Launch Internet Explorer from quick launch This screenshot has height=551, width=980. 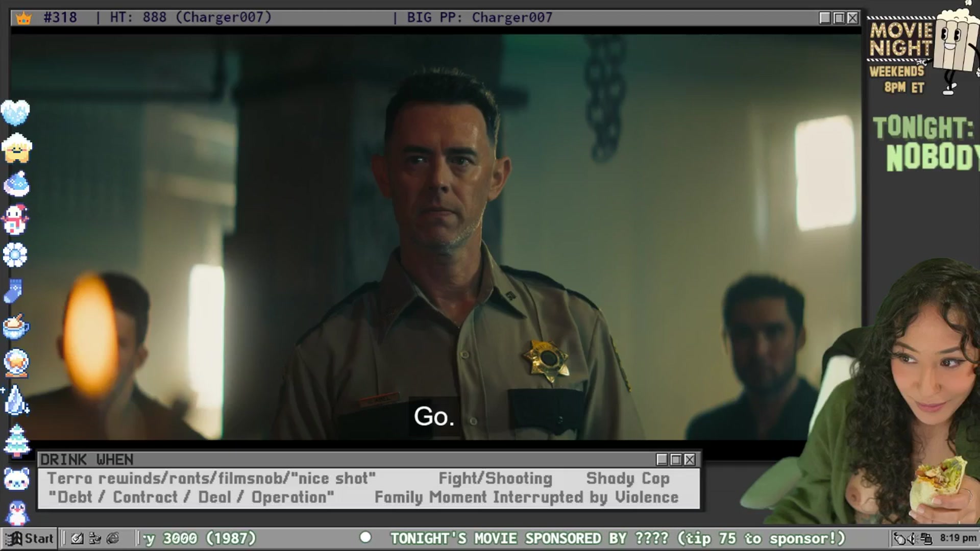[x=113, y=538]
